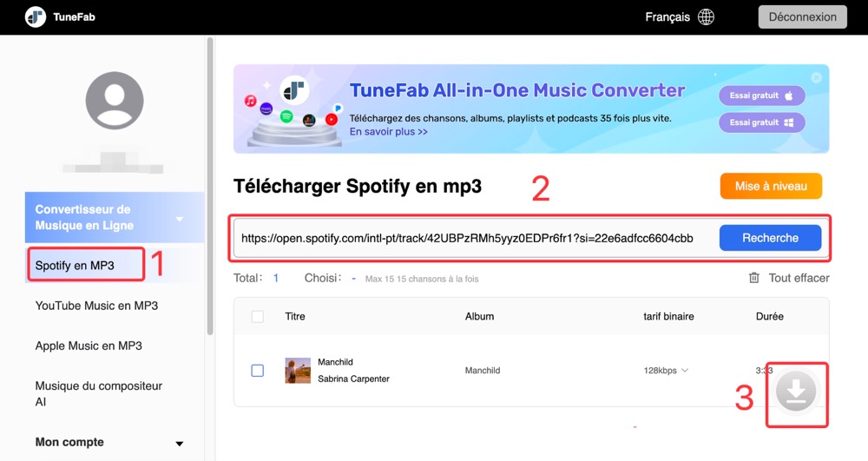Image resolution: width=868 pixels, height=461 pixels.
Task: Click the sidebar vertical scrollbar
Action: coord(210,186)
